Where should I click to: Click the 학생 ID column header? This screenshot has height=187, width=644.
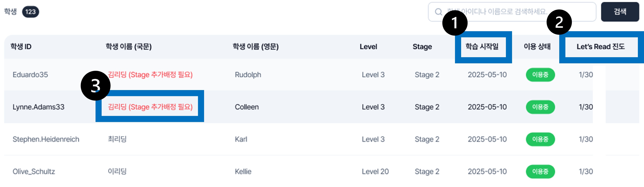point(21,47)
